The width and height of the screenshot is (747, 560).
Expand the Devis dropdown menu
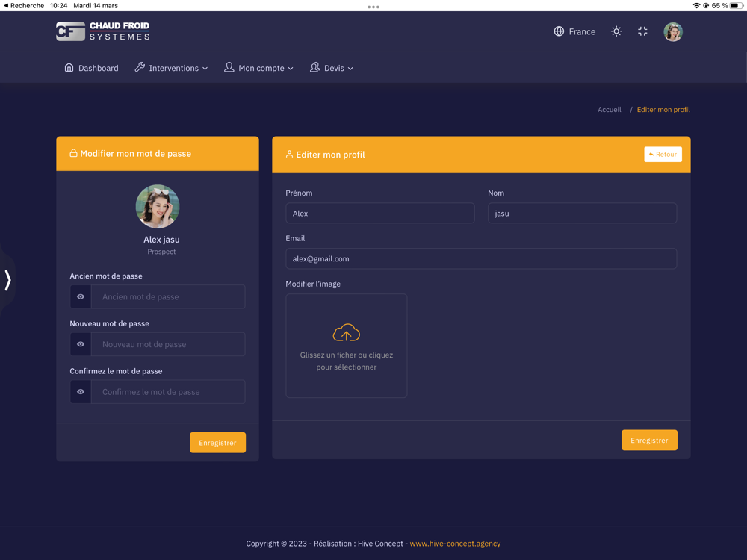tap(332, 68)
